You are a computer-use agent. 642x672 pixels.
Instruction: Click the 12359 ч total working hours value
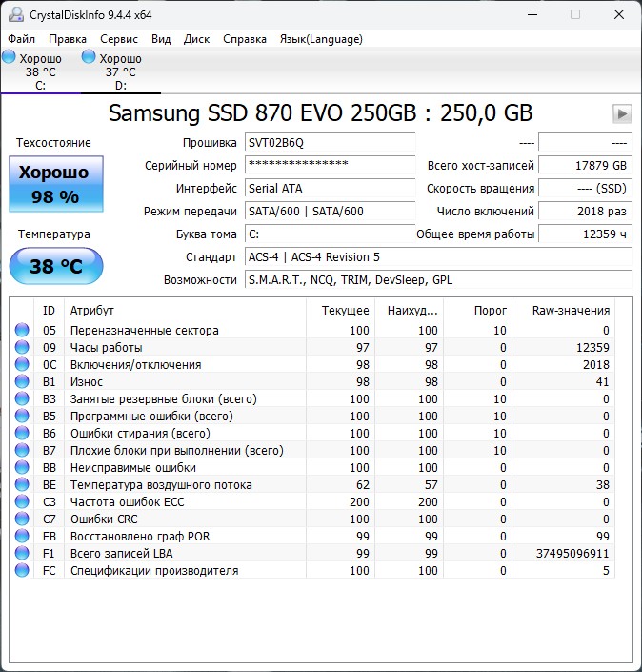point(586,234)
